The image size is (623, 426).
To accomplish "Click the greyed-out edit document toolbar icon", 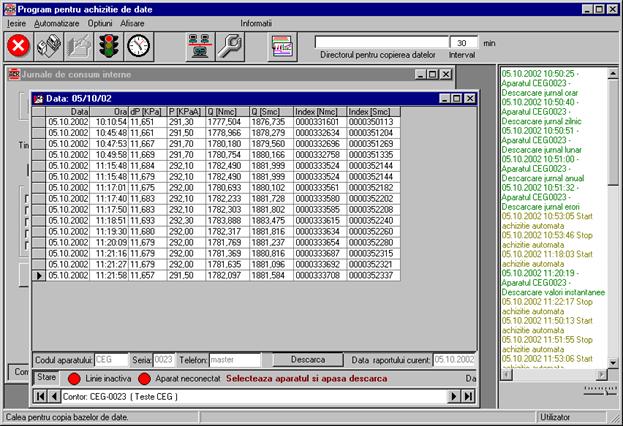I will (79, 46).
